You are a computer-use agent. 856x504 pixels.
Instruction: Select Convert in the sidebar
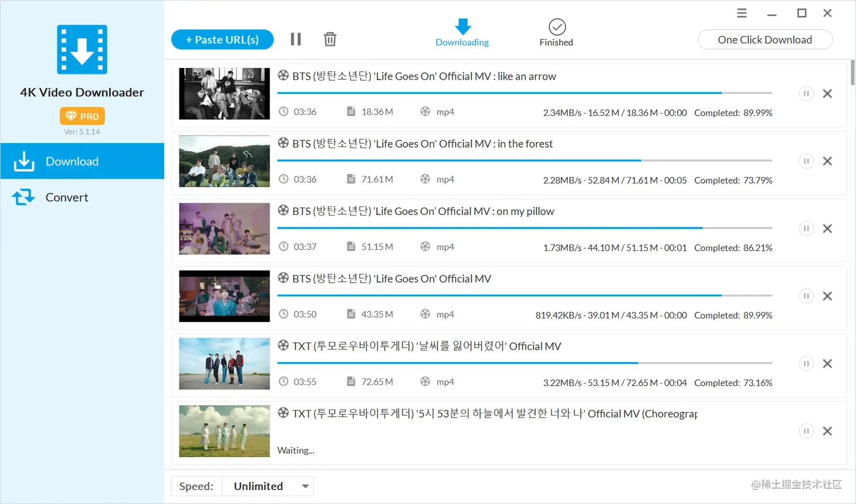(82, 197)
